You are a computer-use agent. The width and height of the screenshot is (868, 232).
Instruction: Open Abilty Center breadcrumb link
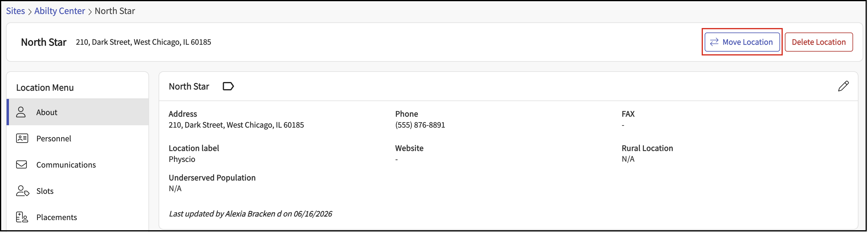[x=60, y=11]
